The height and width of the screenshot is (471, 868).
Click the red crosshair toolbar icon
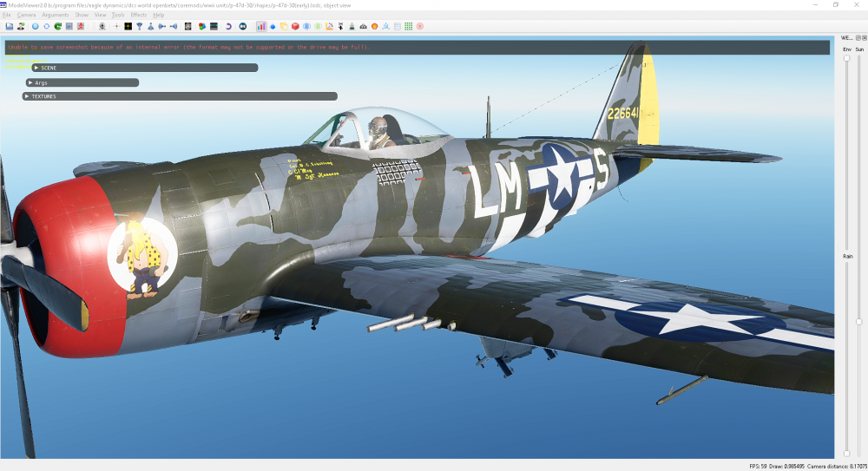coord(116,26)
